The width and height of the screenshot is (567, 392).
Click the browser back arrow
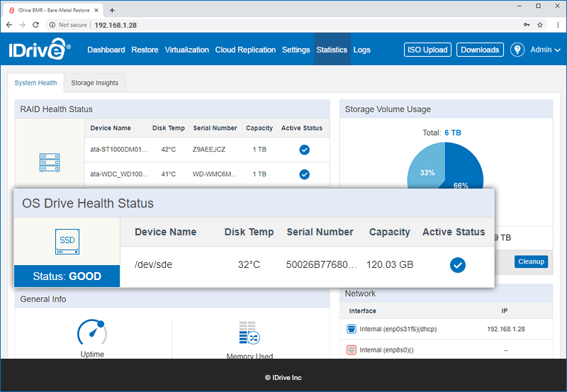(x=9, y=25)
